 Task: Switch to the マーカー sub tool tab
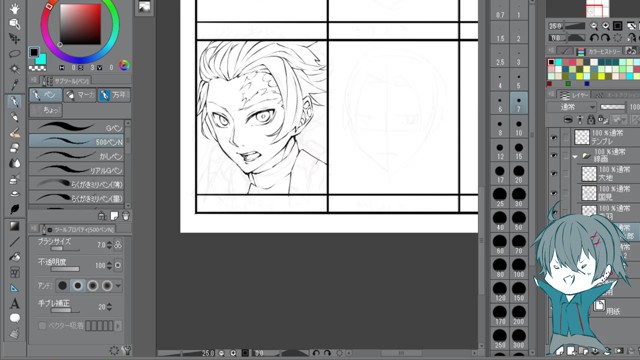(80, 95)
